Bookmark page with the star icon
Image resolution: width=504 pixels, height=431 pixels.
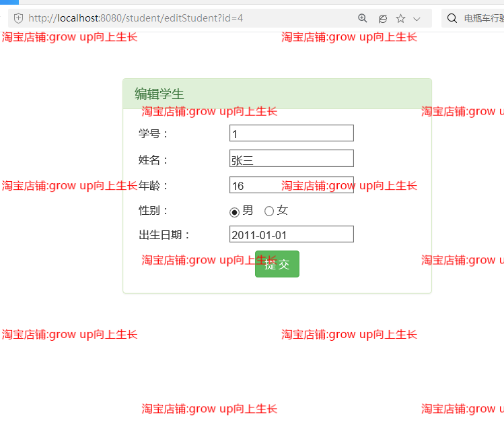400,19
